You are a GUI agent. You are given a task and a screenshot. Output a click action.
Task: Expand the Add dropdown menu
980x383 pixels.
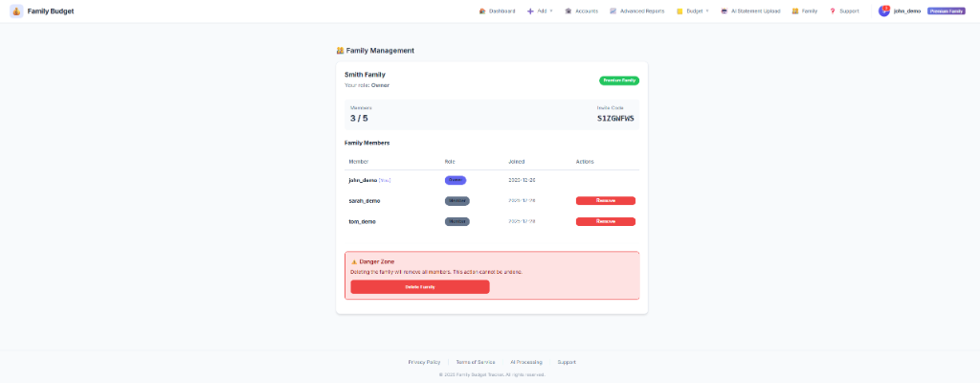(x=541, y=11)
